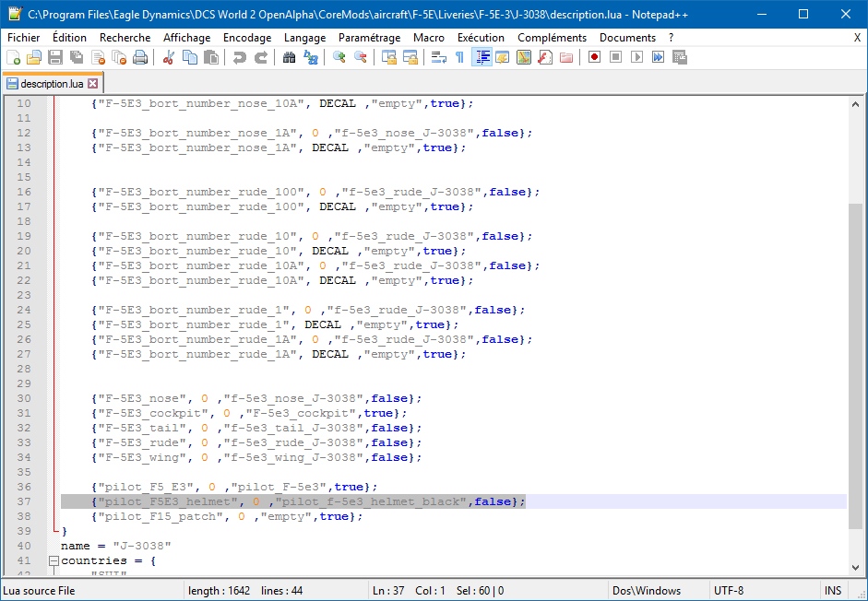This screenshot has width=868, height=601.
Task: Open the Documents menu
Action: click(x=628, y=38)
